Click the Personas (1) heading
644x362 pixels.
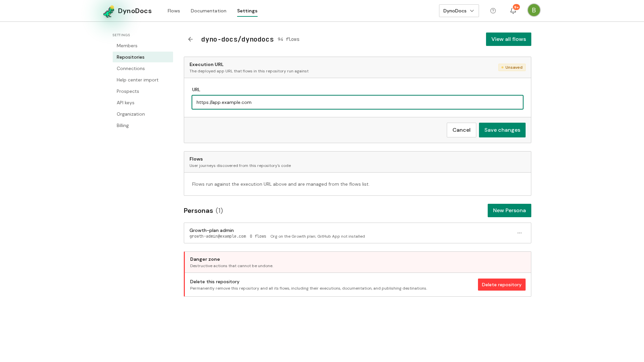[x=203, y=210]
